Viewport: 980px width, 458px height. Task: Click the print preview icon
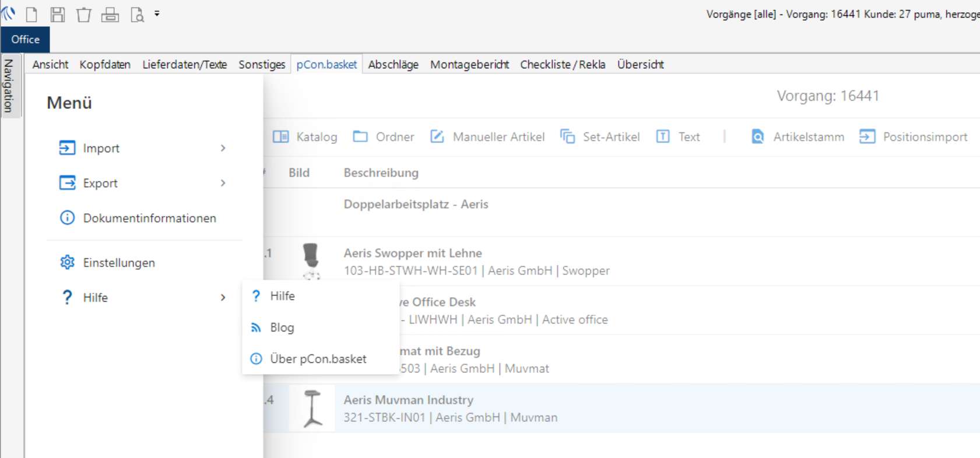pyautogui.click(x=137, y=15)
